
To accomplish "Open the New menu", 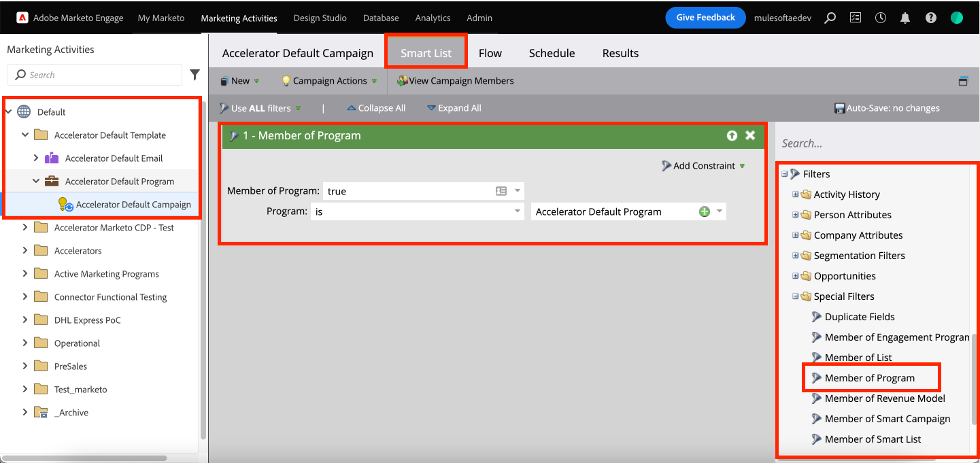I will point(239,81).
